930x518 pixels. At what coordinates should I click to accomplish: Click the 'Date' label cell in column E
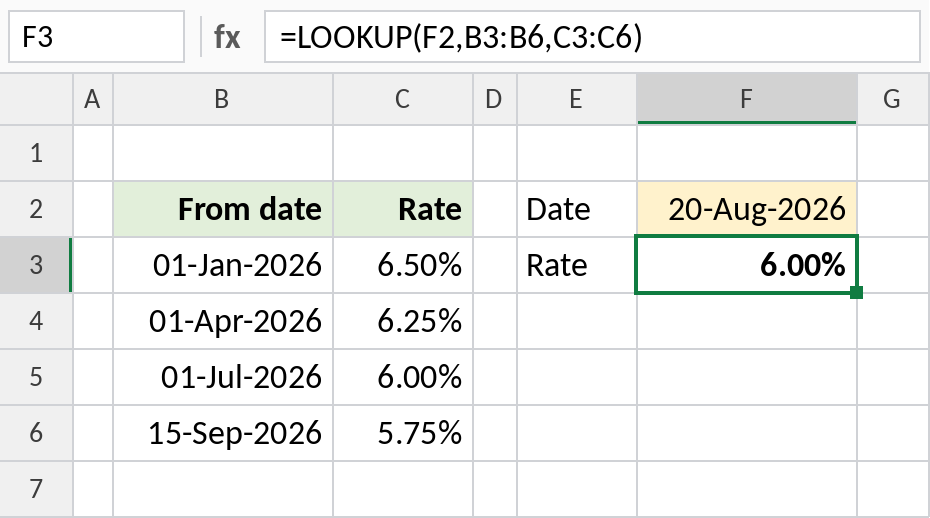pyautogui.click(x=577, y=209)
